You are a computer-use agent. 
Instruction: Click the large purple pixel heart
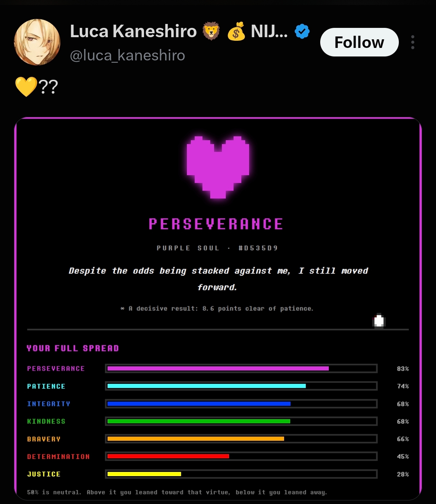point(218,167)
